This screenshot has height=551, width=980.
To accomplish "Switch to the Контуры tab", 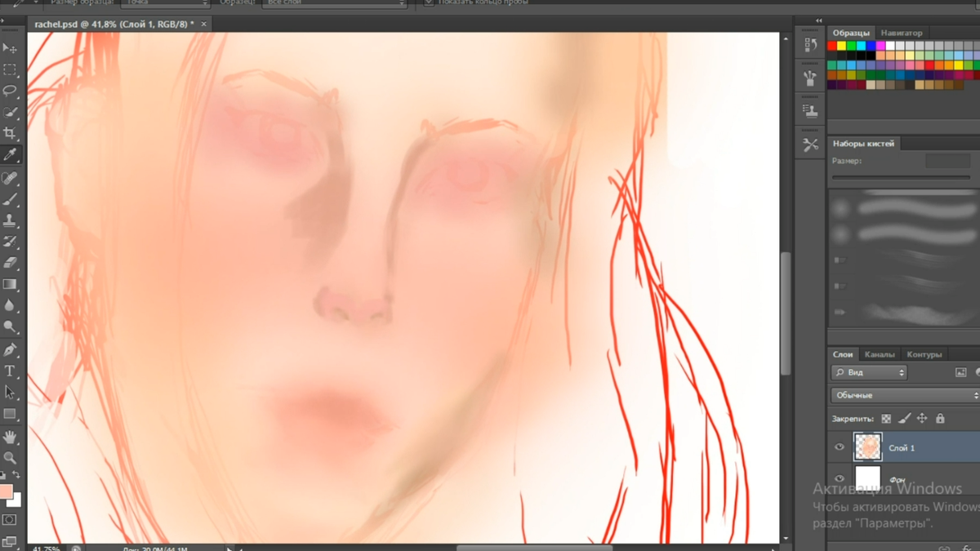I will click(924, 354).
